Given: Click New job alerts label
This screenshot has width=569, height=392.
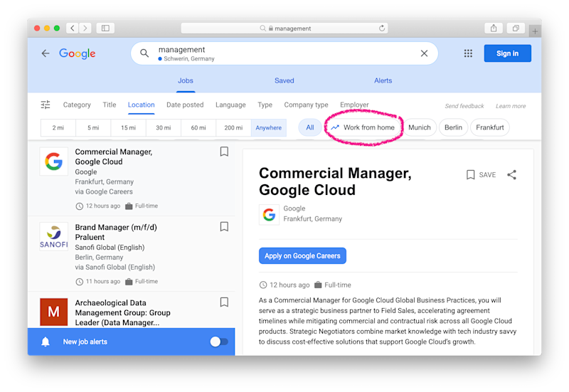Looking at the screenshot, I should (x=85, y=341).
